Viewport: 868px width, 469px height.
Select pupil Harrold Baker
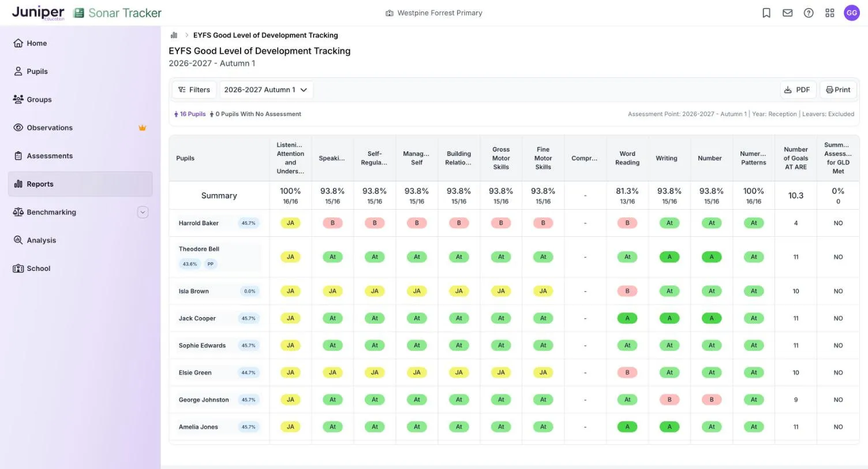[x=199, y=223]
